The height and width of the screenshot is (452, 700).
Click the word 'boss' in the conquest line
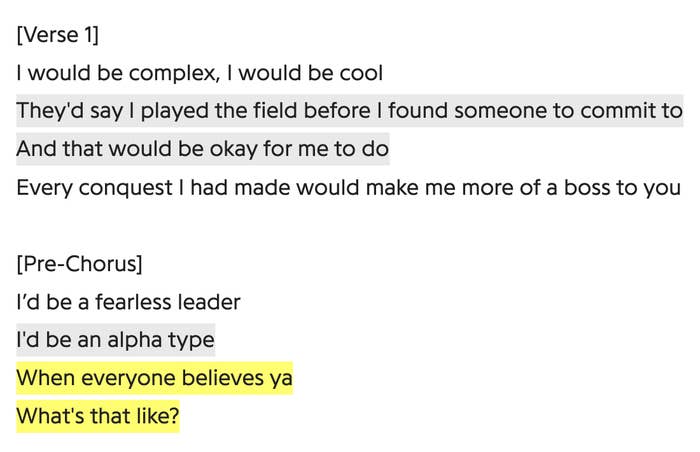pyautogui.click(x=587, y=188)
